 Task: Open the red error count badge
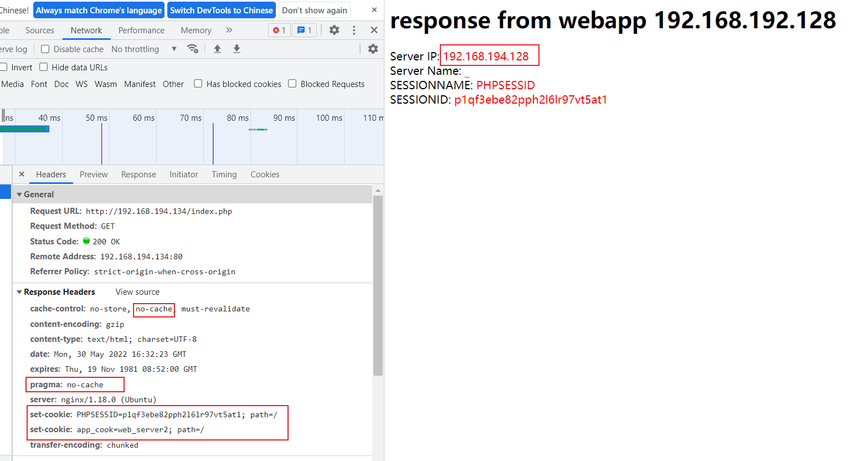tap(279, 30)
